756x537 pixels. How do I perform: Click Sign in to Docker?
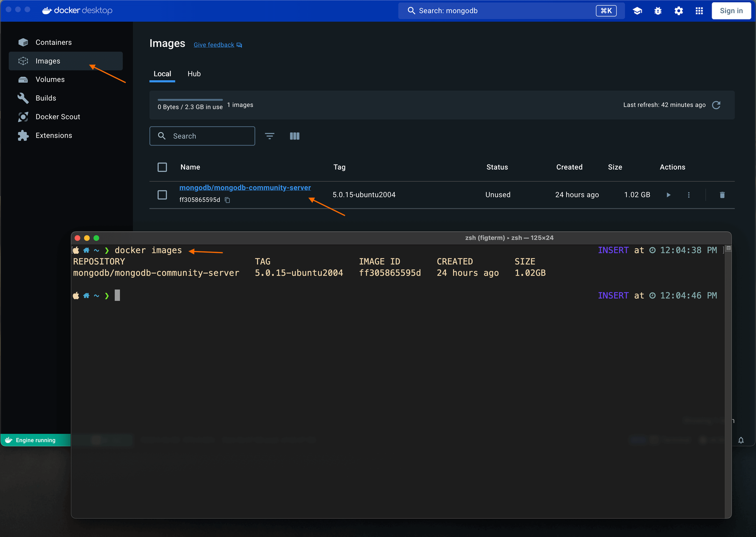click(731, 10)
